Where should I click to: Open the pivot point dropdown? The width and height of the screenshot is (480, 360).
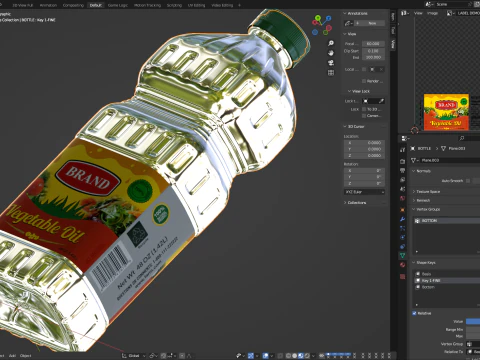(x=153, y=356)
